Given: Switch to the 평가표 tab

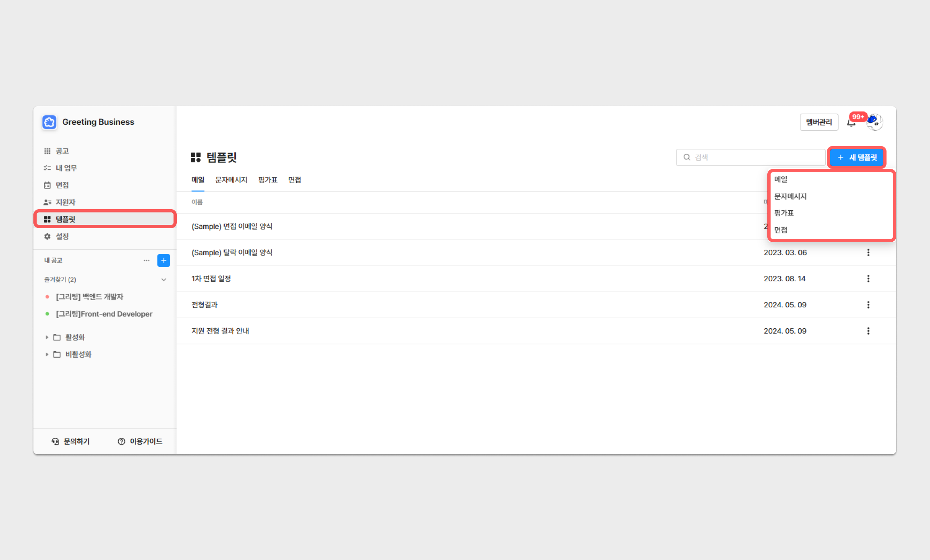Looking at the screenshot, I should tap(268, 180).
